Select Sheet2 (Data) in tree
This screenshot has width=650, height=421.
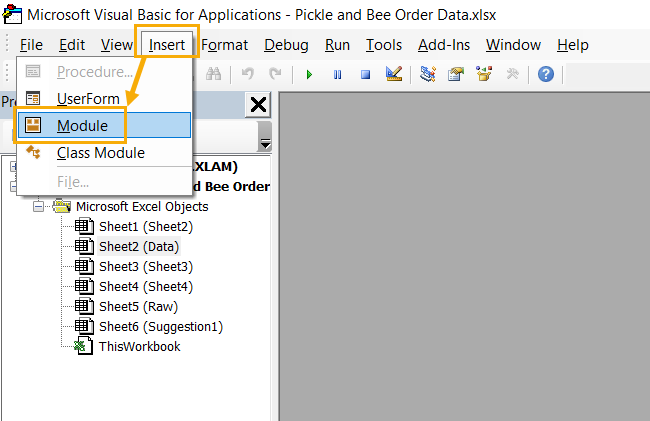click(x=139, y=247)
